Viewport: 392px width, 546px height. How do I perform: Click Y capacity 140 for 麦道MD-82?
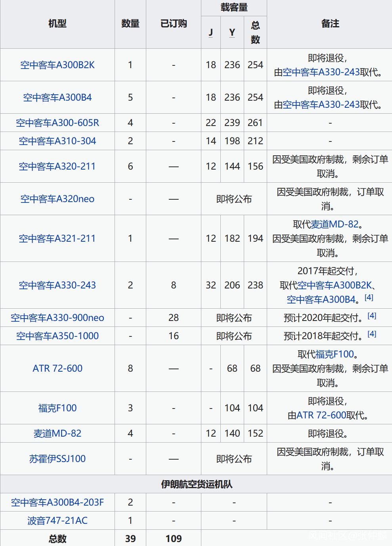[x=232, y=433]
